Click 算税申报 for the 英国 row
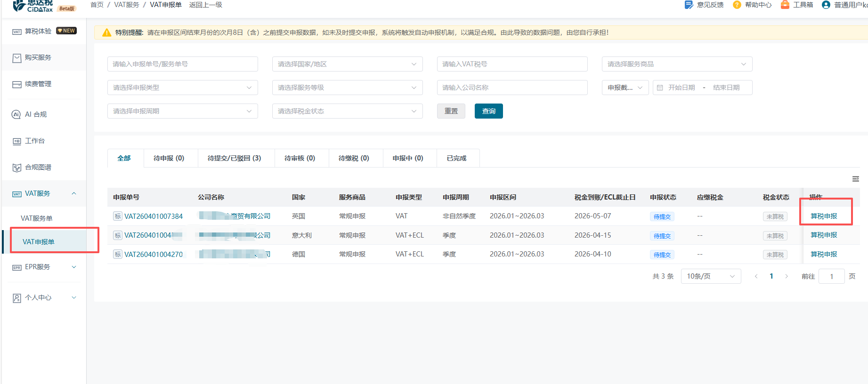Screen dimensions: 868x384 click(823, 216)
